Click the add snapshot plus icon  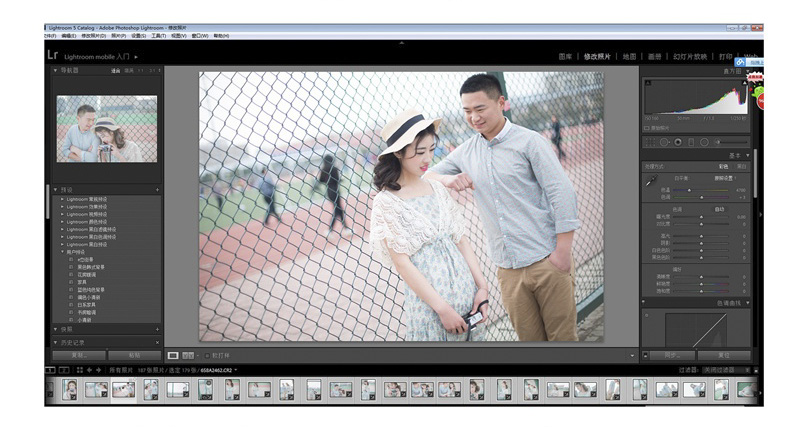[157, 330]
